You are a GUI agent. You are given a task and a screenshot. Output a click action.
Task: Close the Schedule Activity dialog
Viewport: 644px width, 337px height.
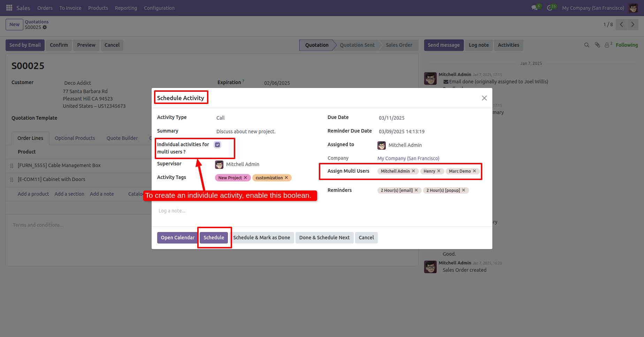[x=484, y=98]
